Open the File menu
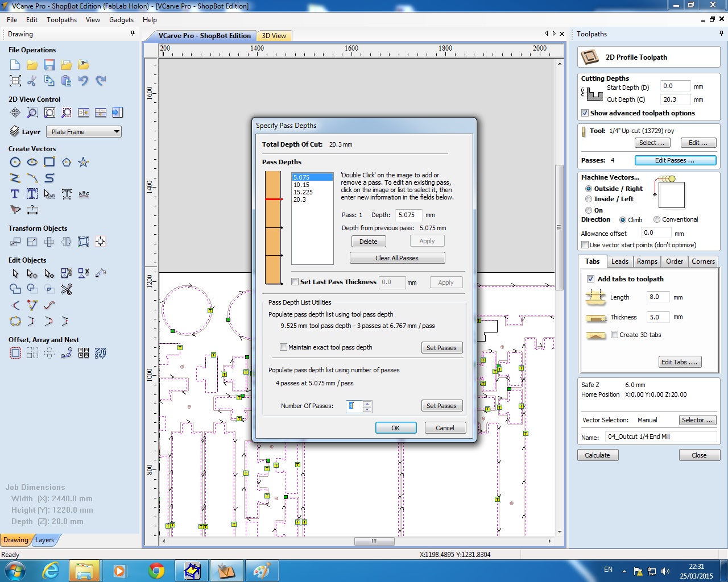 point(12,20)
